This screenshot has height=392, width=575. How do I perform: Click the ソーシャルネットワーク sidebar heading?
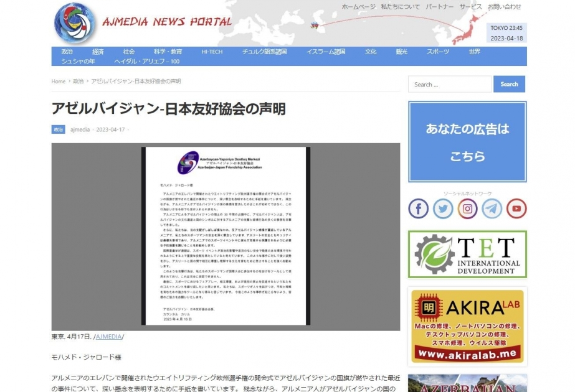click(468, 194)
